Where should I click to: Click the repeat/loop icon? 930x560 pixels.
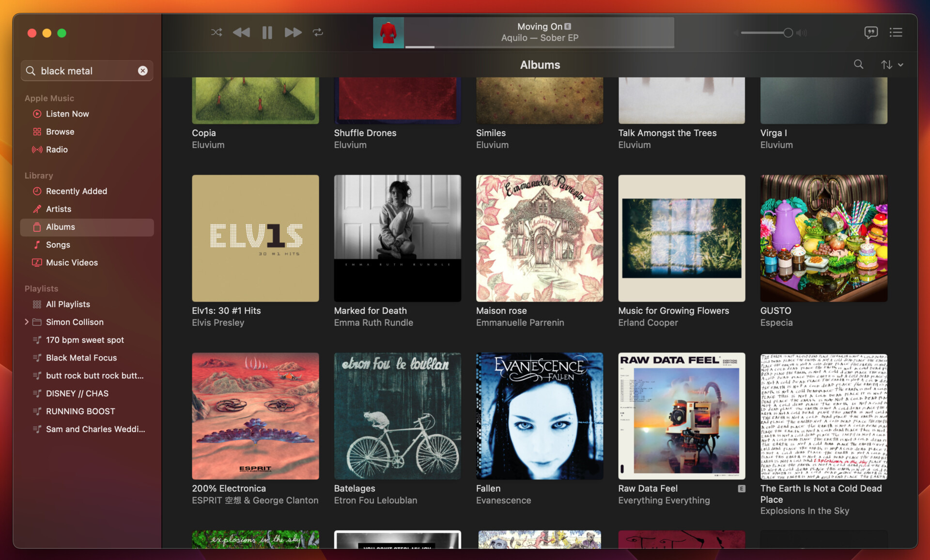point(319,31)
